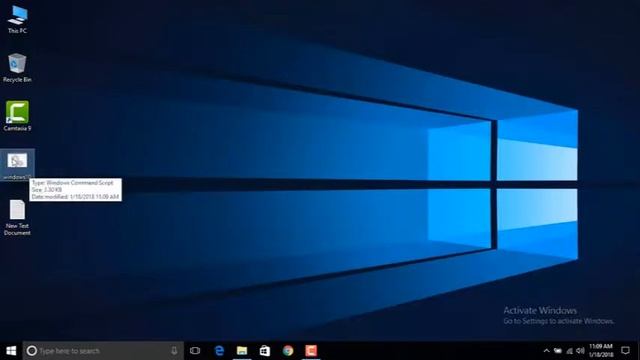
Task: Launch Google Chrome from the taskbar
Action: tap(288, 351)
